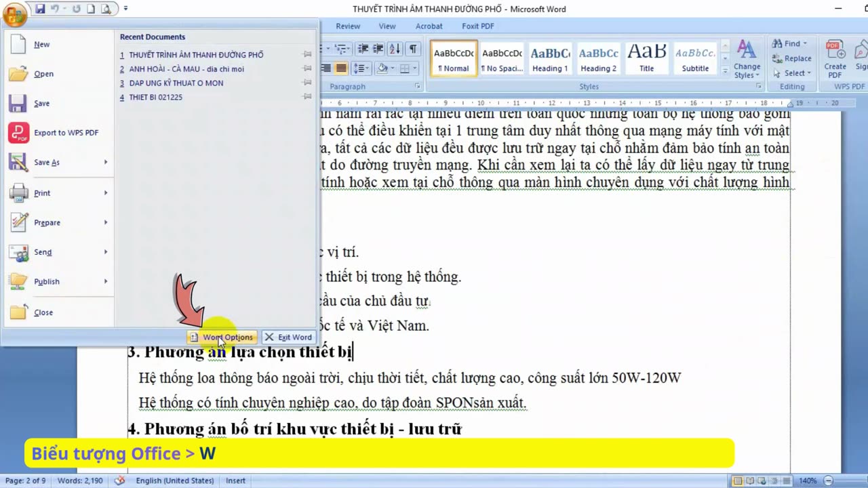Screen dimensions: 868x488
Task: Apply the No Spacing style
Action: click(502, 58)
